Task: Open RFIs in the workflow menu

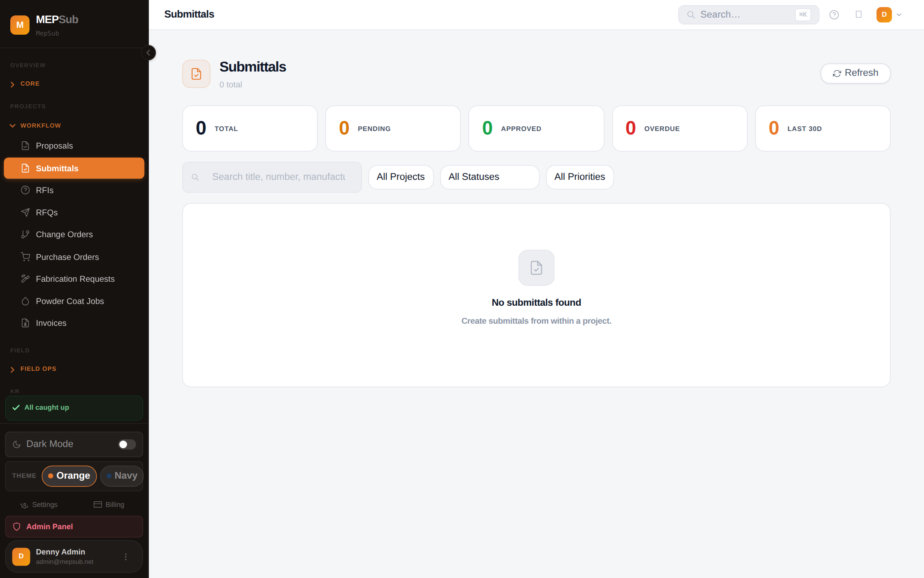Action: coord(44,191)
